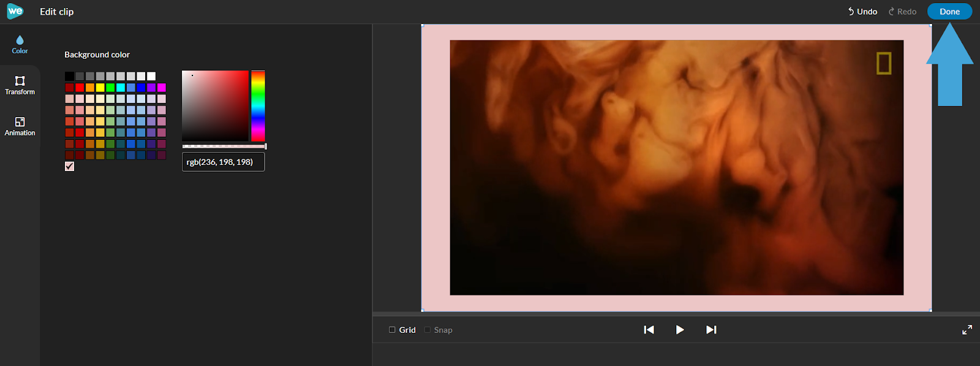This screenshot has height=366, width=980.
Task: Pick the white color swatch
Action: pos(151,76)
